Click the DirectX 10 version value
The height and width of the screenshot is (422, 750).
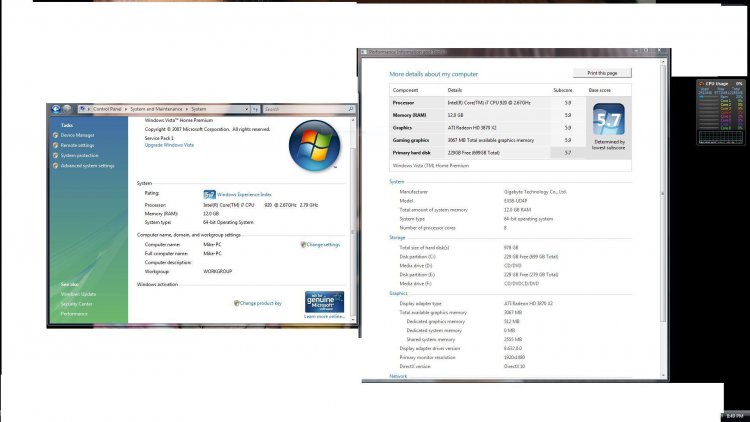(x=514, y=366)
